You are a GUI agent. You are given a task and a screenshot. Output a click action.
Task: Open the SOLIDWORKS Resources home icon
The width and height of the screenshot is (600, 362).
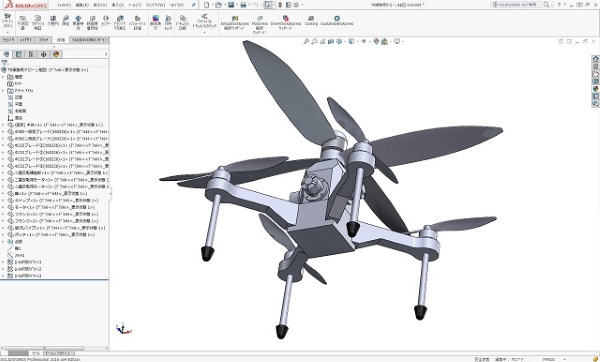click(595, 59)
